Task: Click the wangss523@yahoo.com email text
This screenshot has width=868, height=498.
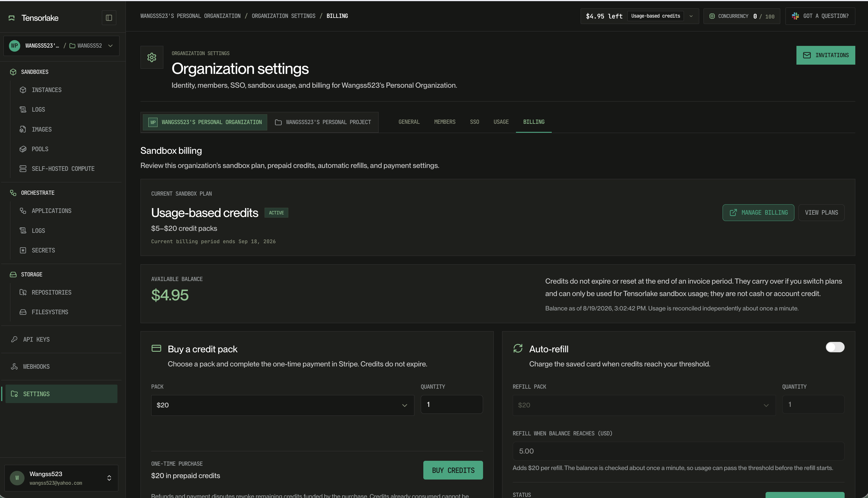Action: pos(56,483)
